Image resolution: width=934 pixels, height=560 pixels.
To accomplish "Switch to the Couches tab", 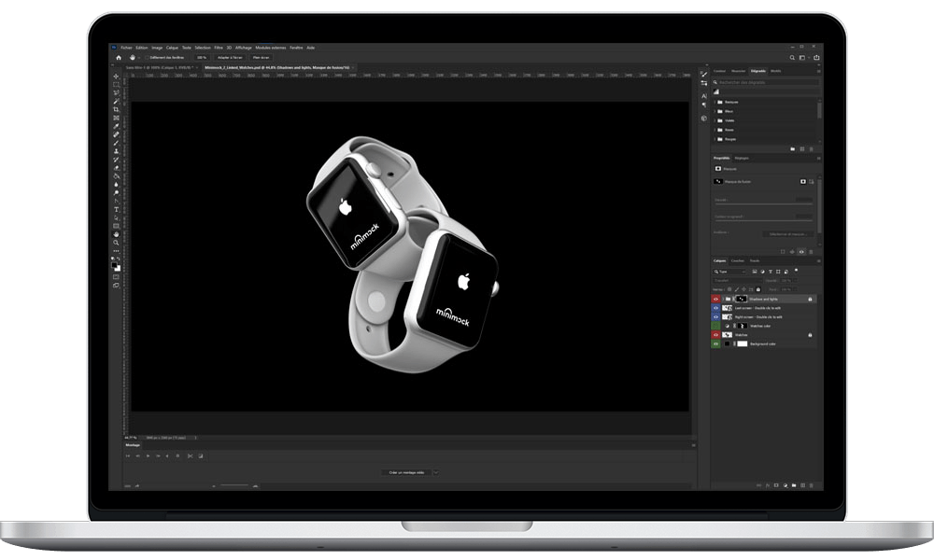I will [x=738, y=260].
